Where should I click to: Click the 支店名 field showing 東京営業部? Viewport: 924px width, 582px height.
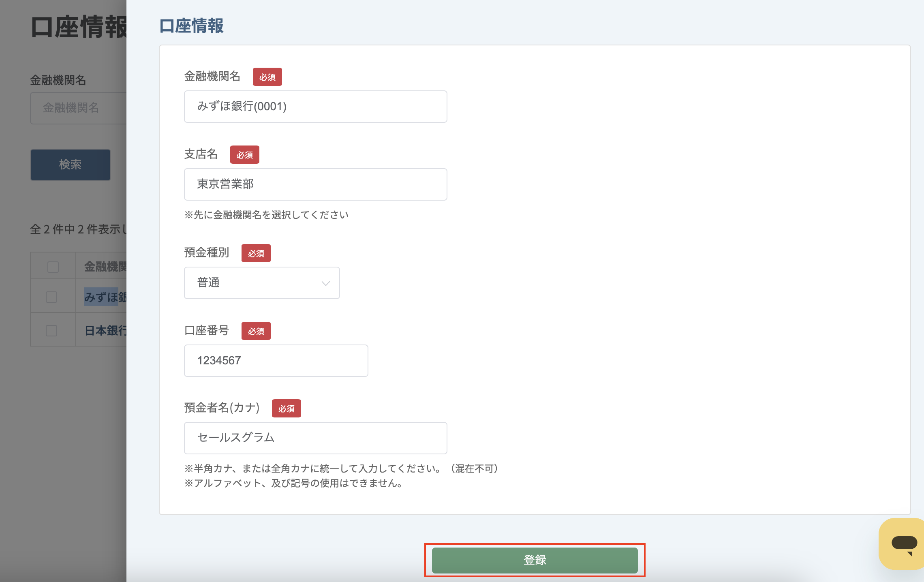coord(315,184)
